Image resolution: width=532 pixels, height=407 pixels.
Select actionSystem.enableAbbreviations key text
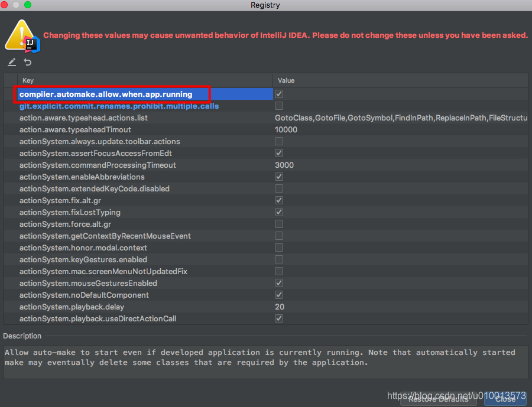pyautogui.click(x=82, y=177)
